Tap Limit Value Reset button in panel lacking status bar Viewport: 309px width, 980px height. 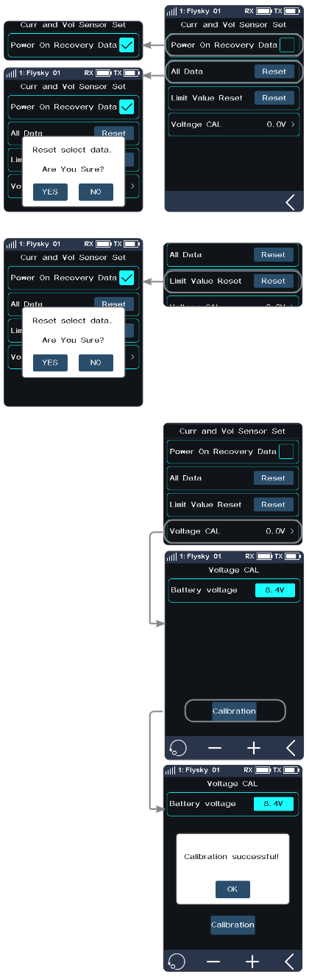273,505
